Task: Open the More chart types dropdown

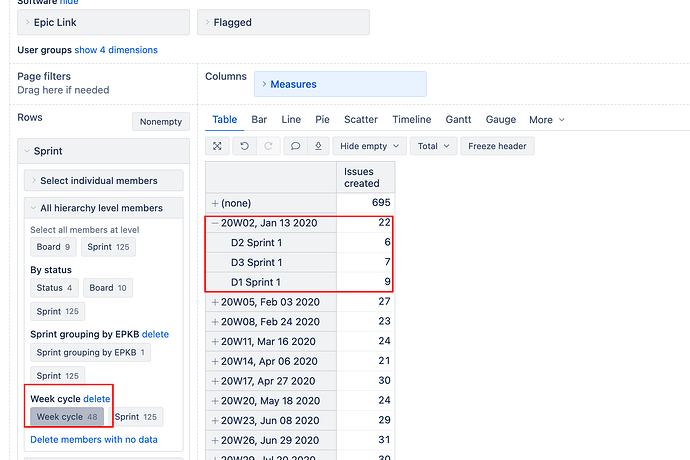Action: [546, 120]
